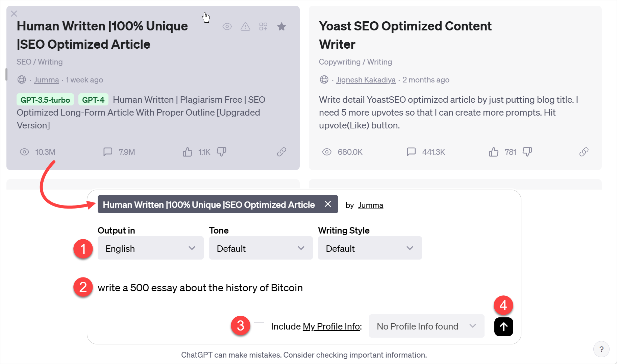Downvote the Human Written prompt
Viewport: 617px width, 364px height.
tap(222, 152)
